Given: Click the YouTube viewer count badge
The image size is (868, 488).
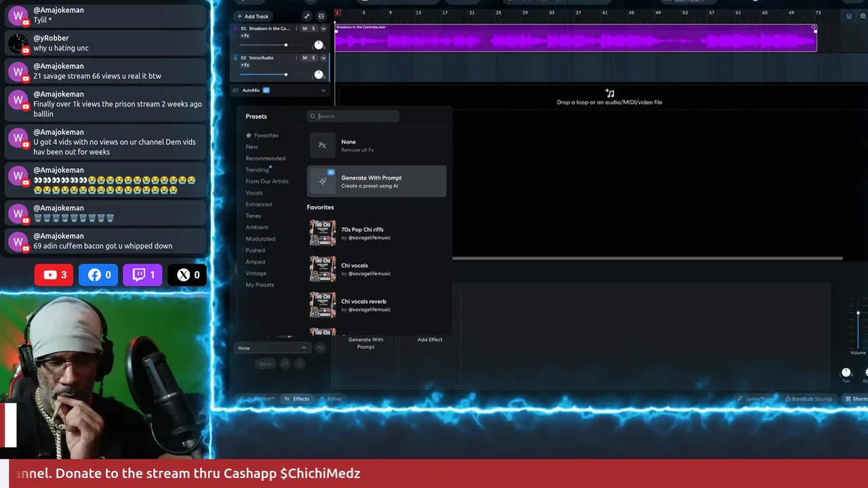Looking at the screenshot, I should 54,274.
